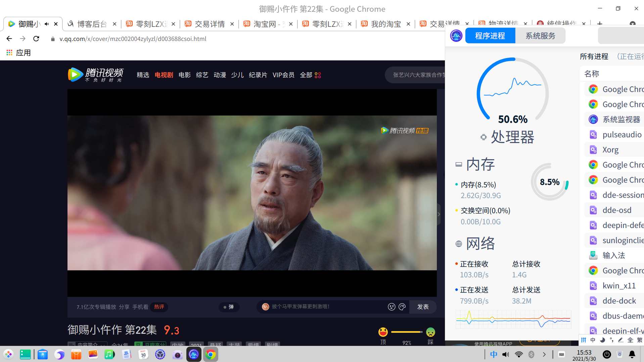This screenshot has height=362, width=644.
Task: Open the calendar app in the dock
Action: 143,354
